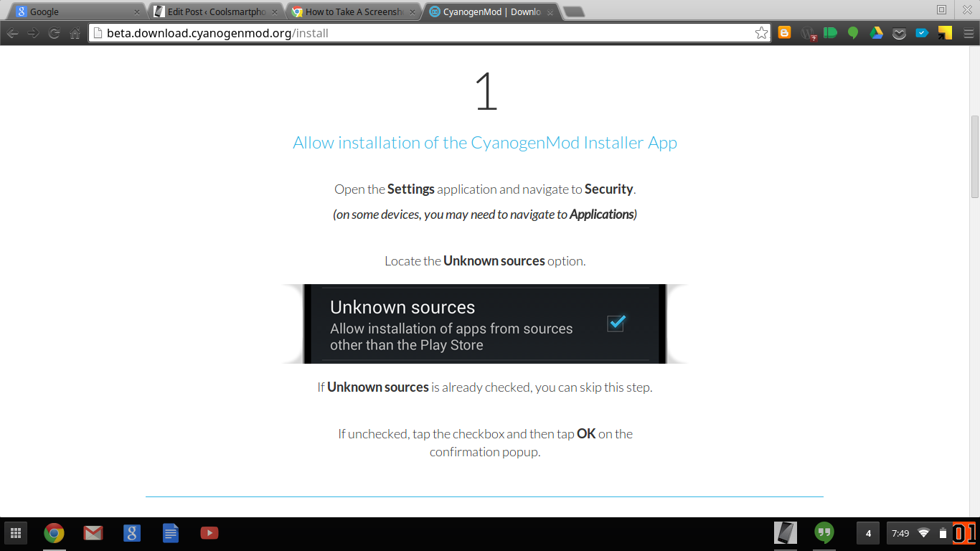Launch Gmail from the shelf
980x551 pixels.
tap(93, 533)
